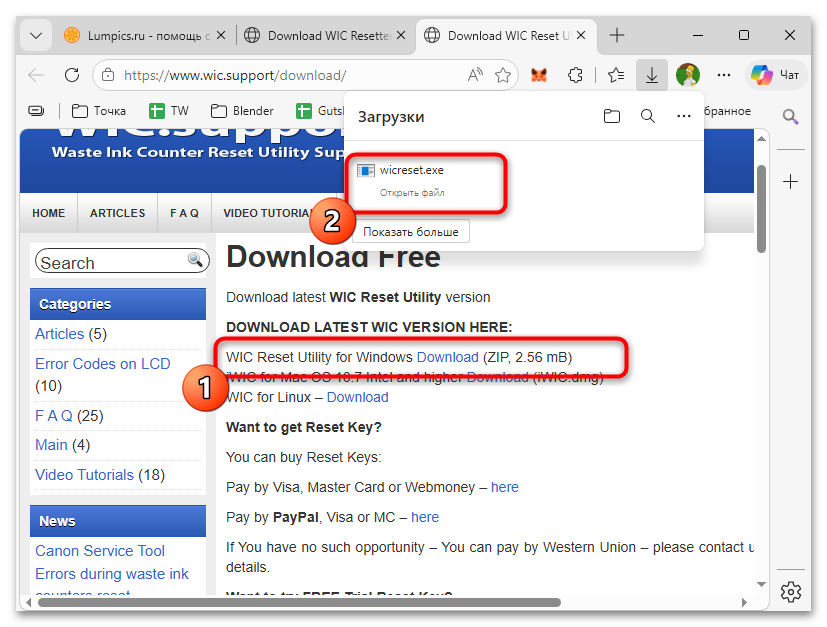Open Errors during waste ink news link
The width and height of the screenshot is (827, 627).
pos(112,574)
